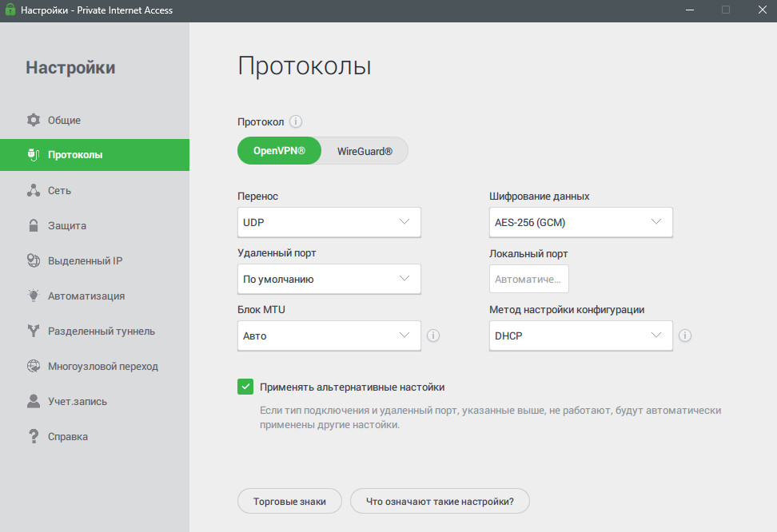This screenshot has height=532, width=777.
Task: Open the Защита settings section
Action: coord(94,225)
